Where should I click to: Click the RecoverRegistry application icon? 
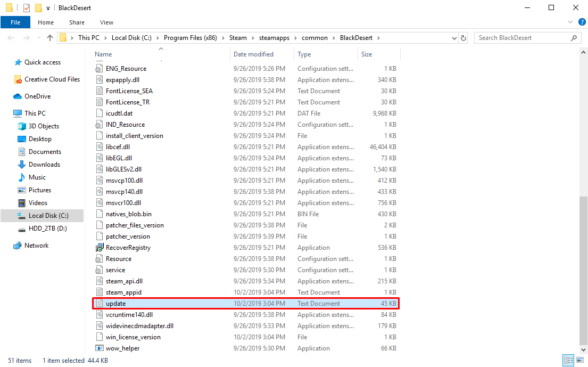[x=98, y=248]
